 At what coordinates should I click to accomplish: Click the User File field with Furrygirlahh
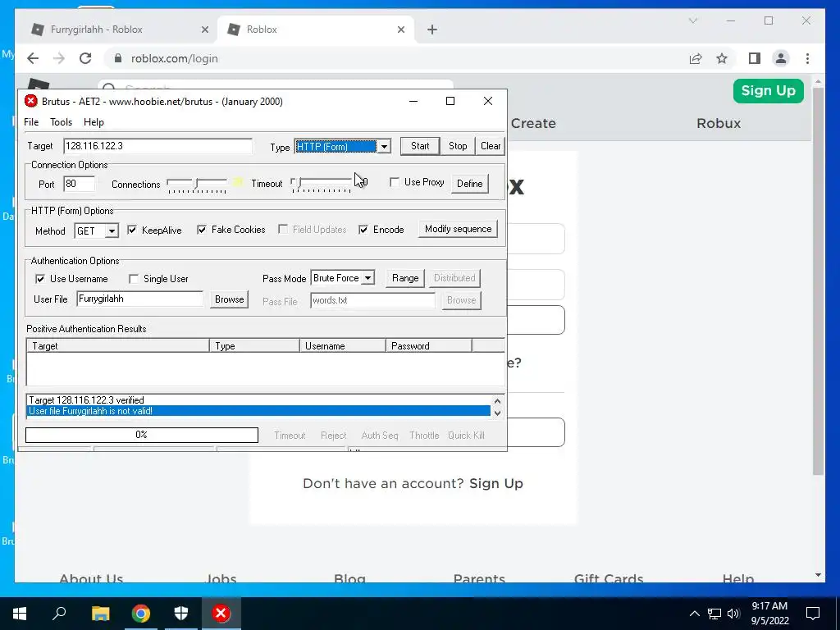[x=139, y=299]
